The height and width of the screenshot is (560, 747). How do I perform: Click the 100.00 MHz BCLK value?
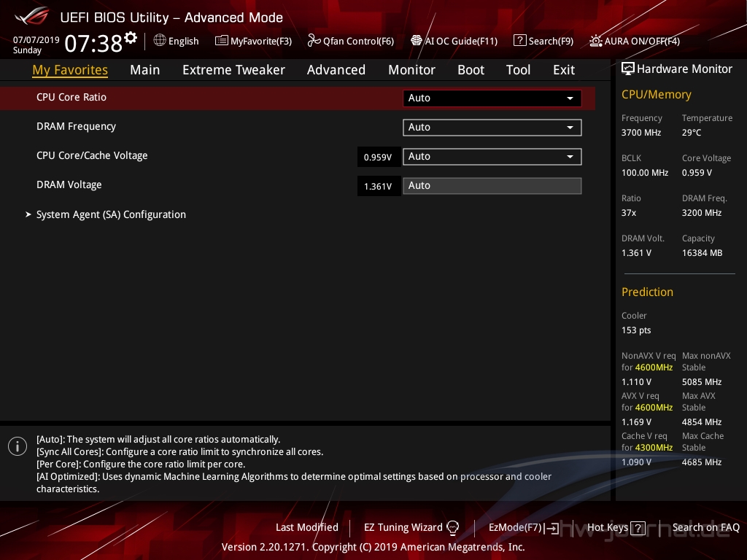tap(645, 173)
